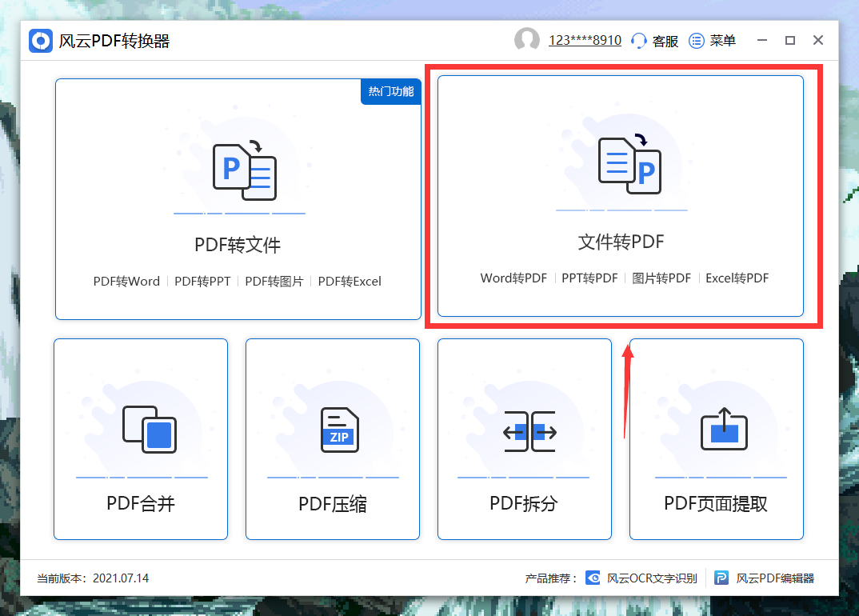Click the PDF转文件 conversion icon
Viewport: 859px width, 616px height.
(x=245, y=170)
